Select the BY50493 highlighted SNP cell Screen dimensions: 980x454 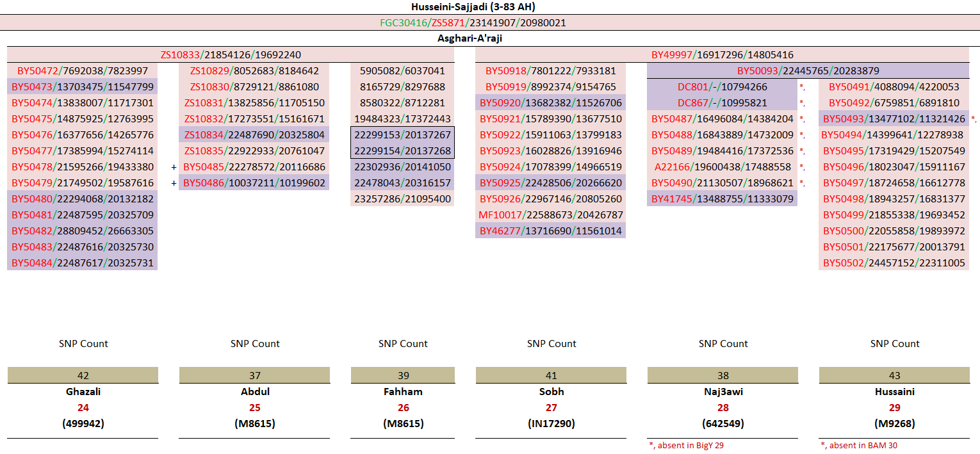[894, 118]
